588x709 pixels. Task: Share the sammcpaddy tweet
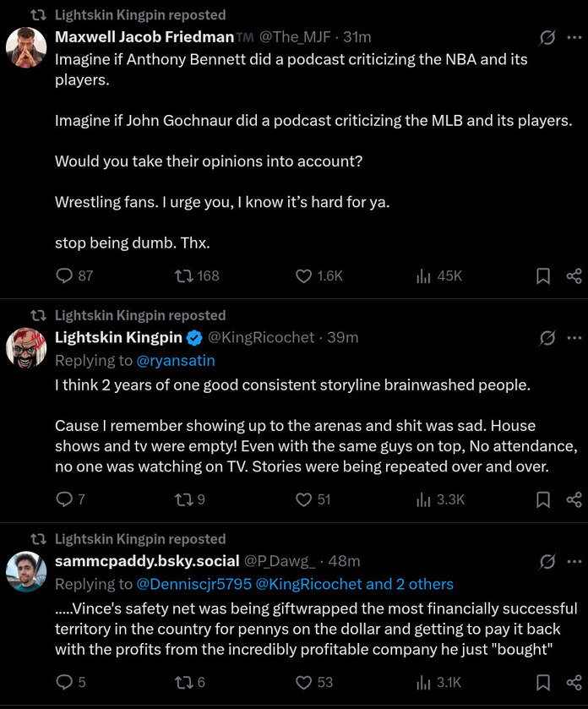574,682
